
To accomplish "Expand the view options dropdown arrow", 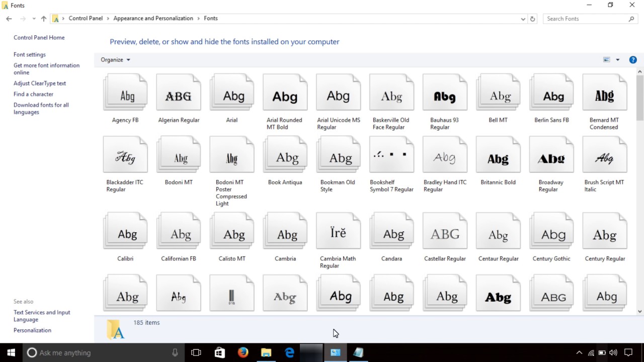I will coord(618,60).
